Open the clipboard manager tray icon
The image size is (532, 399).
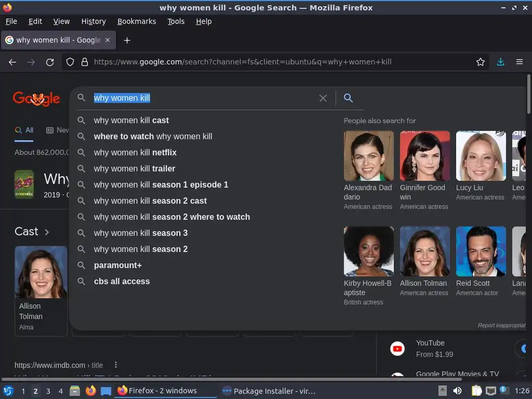pyautogui.click(x=477, y=391)
